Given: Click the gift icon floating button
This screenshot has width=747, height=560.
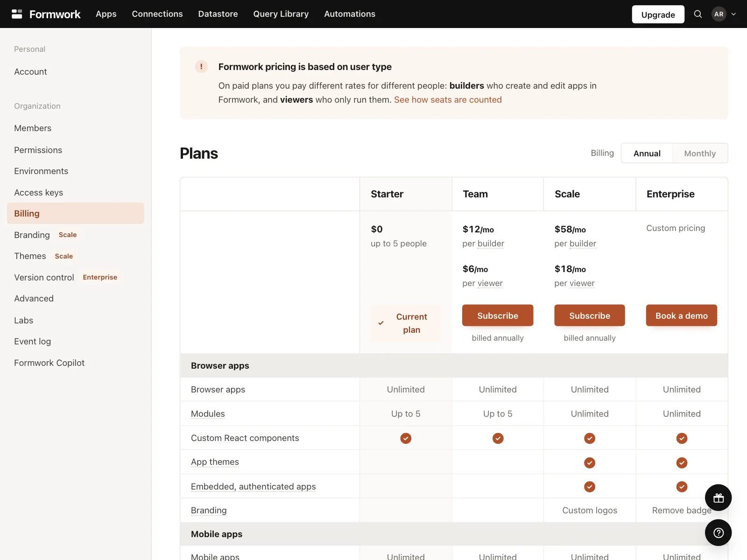Looking at the screenshot, I should 719,498.
